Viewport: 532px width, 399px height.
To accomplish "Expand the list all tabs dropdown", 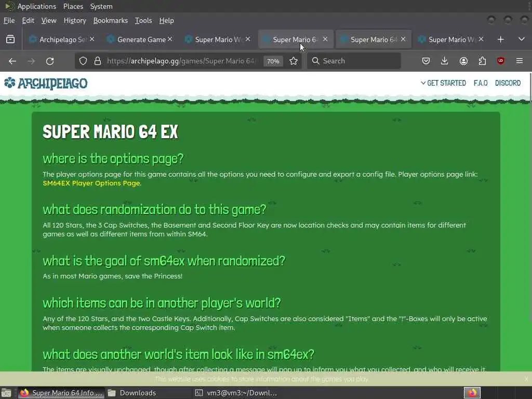I will 522,39.
